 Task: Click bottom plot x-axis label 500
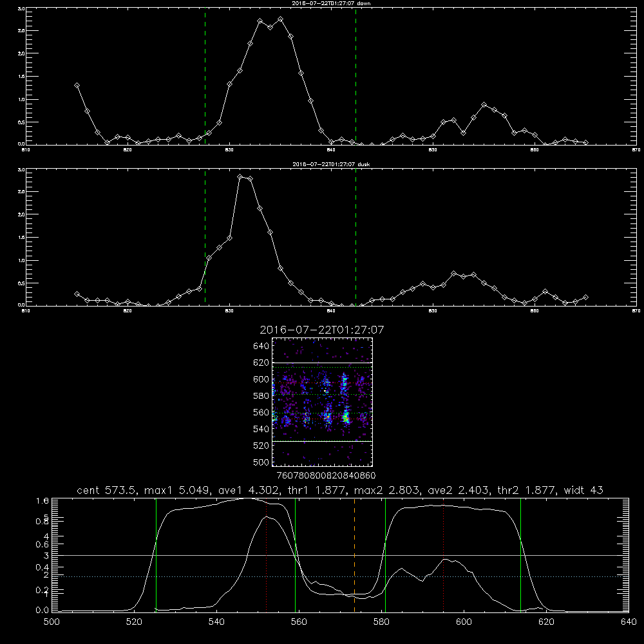52,622
